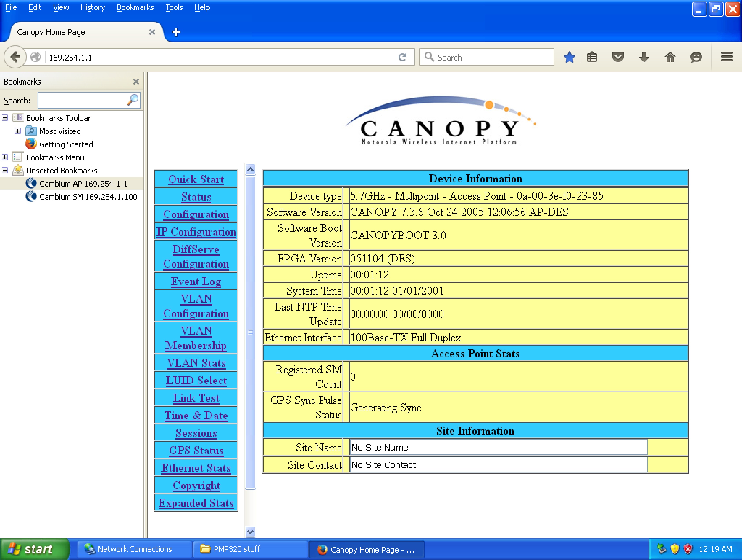Screen dimensions: 742x560
Task: Reload the page with the refresh icon
Action: 402,57
